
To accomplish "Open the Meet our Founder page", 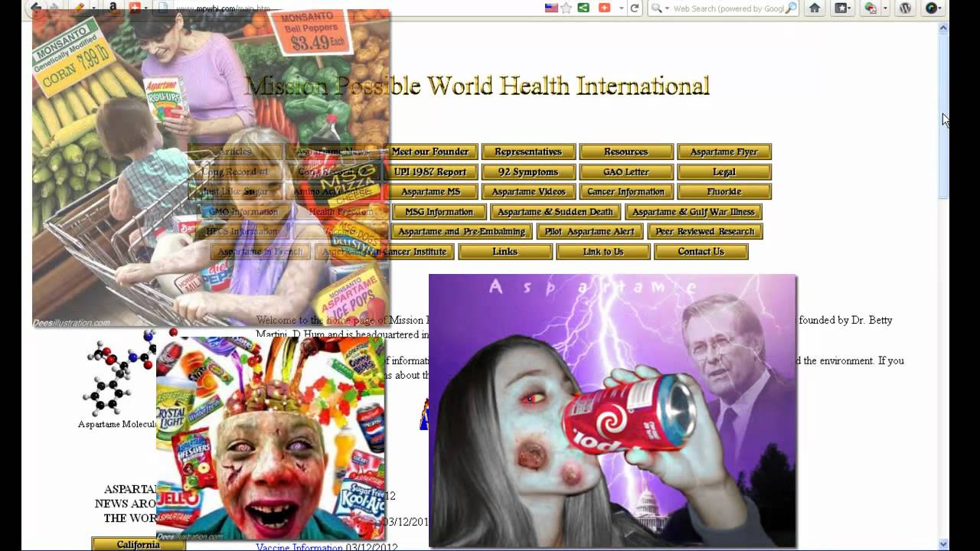I will point(430,152).
